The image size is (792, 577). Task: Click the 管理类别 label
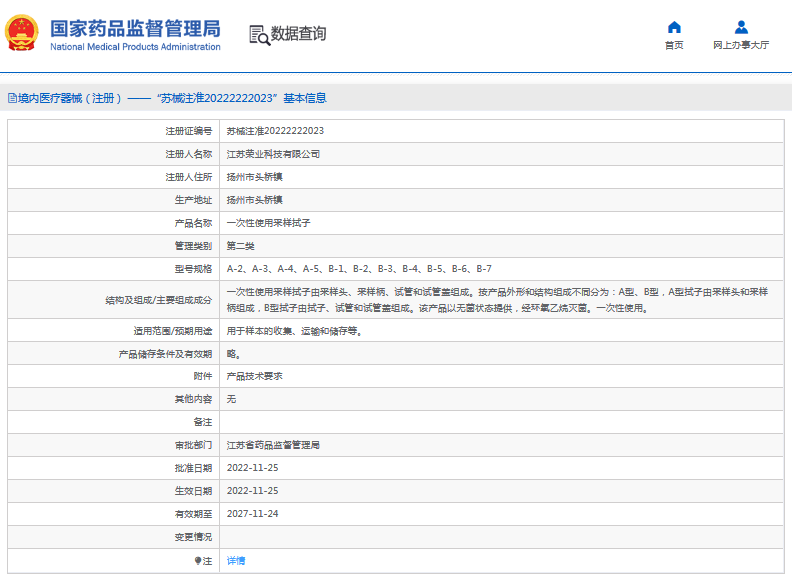click(x=193, y=246)
